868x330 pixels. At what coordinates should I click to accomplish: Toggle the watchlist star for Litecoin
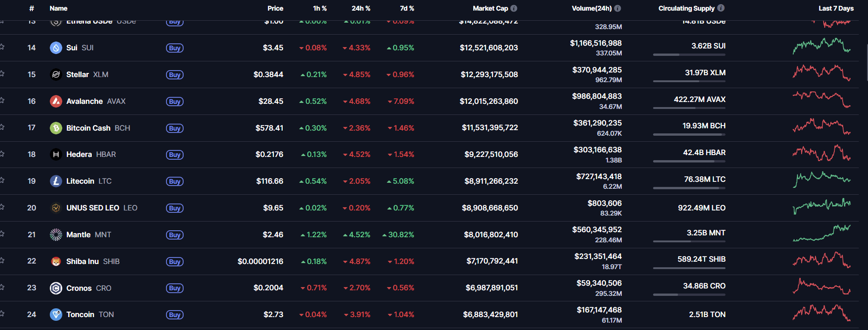2,180
